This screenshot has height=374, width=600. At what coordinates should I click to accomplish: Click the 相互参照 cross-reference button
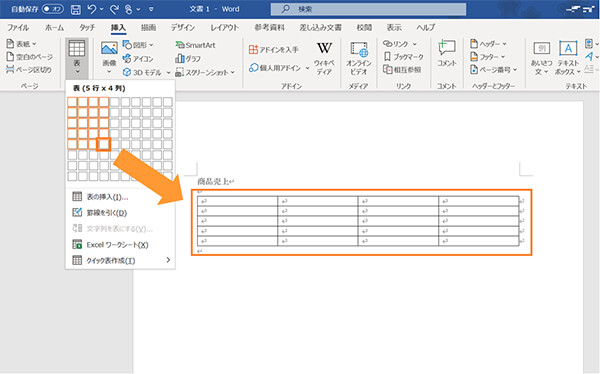pos(402,70)
